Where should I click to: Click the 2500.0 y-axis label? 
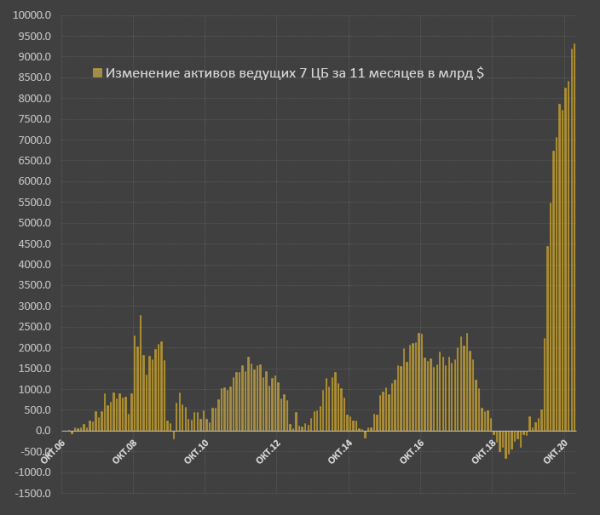34,327
